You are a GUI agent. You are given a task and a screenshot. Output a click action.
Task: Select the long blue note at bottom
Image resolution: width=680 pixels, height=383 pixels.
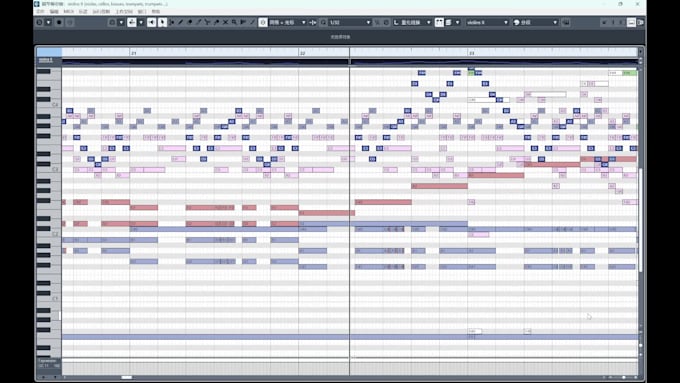point(350,337)
